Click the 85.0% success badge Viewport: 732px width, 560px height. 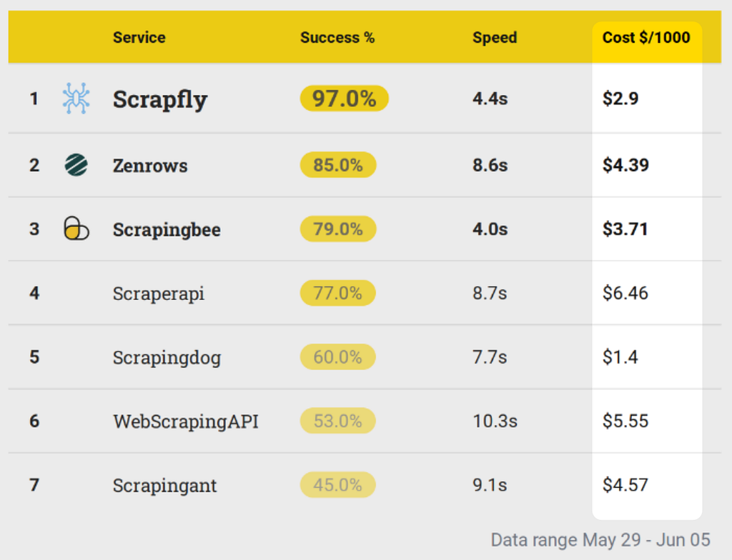click(x=338, y=165)
